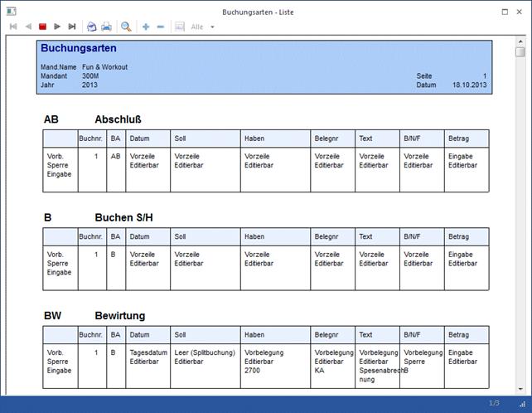Click the greyed-out image icon beside Alle

click(179, 27)
